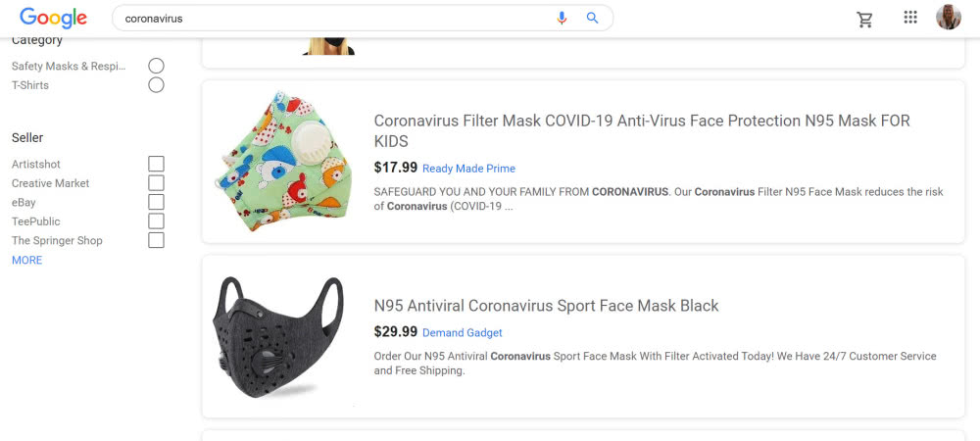Check the Creative Market seller box
Image resolution: width=980 pixels, height=441 pixels.
pos(156,183)
